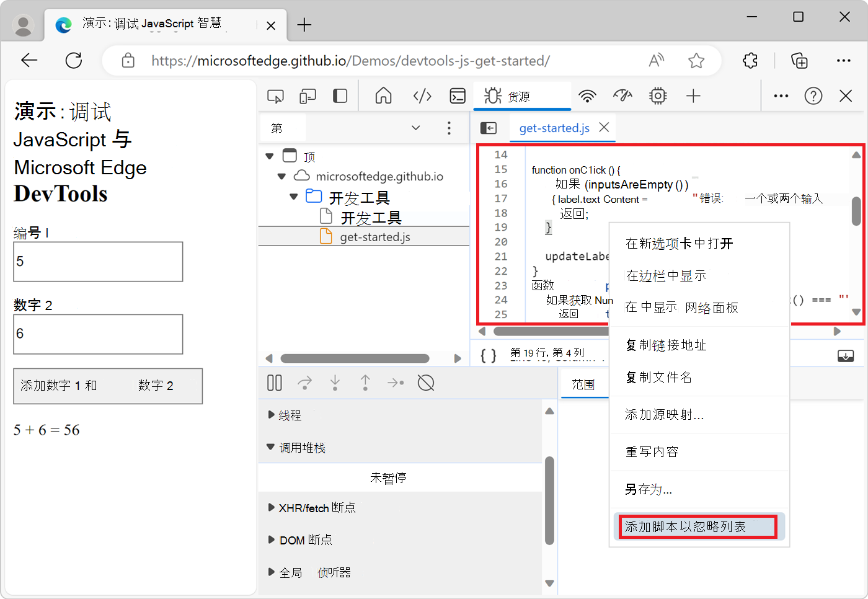868x599 pixels.
Task: Click the browser address bar URL
Action: click(350, 61)
